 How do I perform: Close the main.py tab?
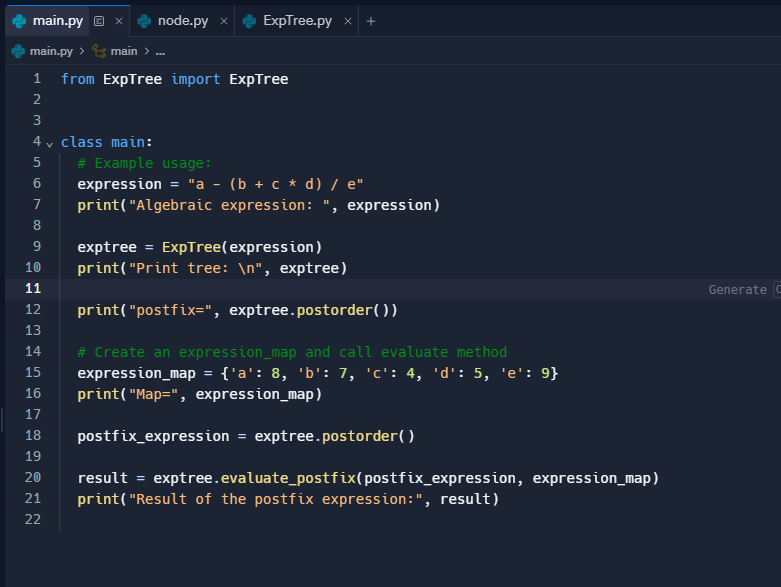click(119, 21)
